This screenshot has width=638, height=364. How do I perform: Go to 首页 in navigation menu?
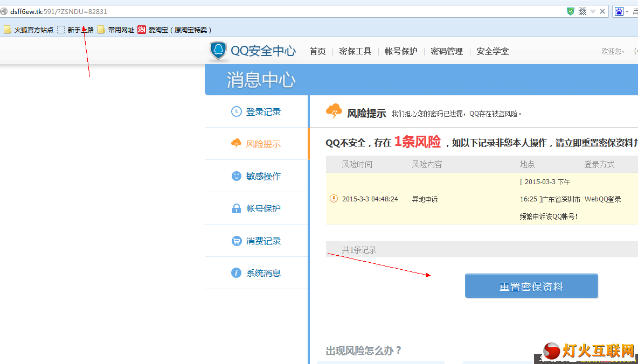[x=318, y=51]
